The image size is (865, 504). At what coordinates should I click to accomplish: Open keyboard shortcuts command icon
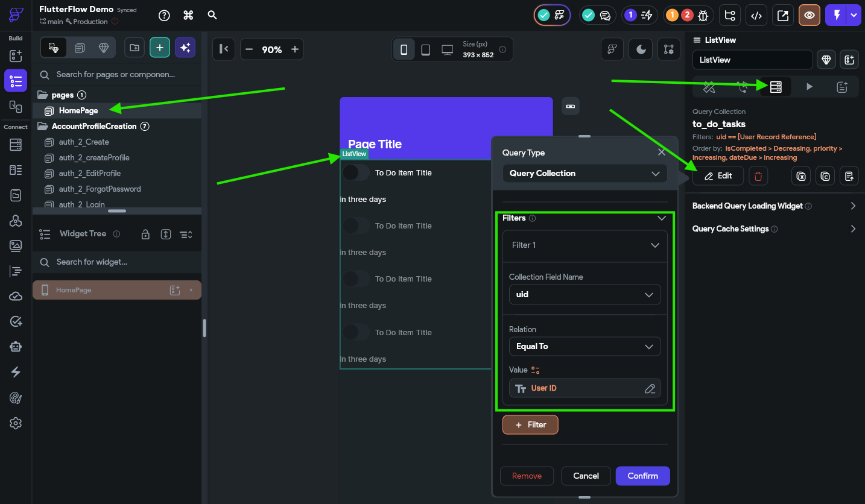pyautogui.click(x=188, y=15)
